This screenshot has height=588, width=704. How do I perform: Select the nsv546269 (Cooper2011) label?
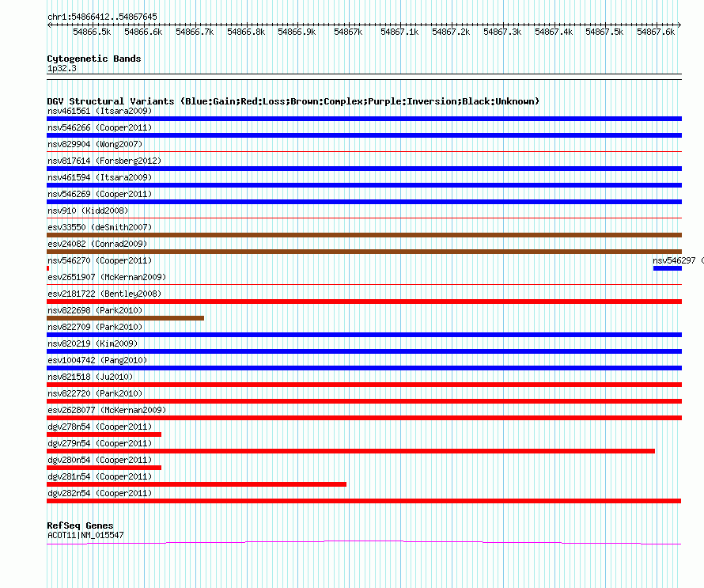point(100,194)
